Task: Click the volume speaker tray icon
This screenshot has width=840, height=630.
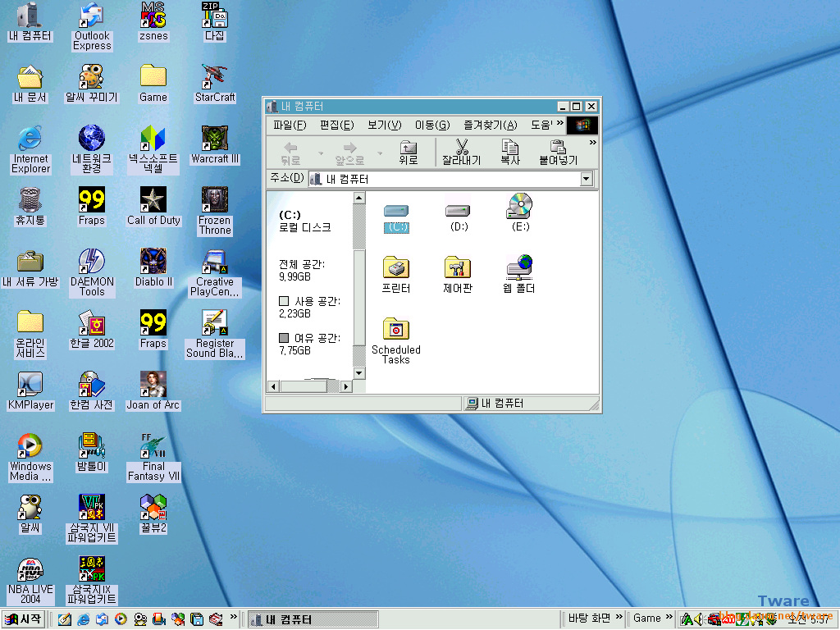Action: click(x=698, y=620)
